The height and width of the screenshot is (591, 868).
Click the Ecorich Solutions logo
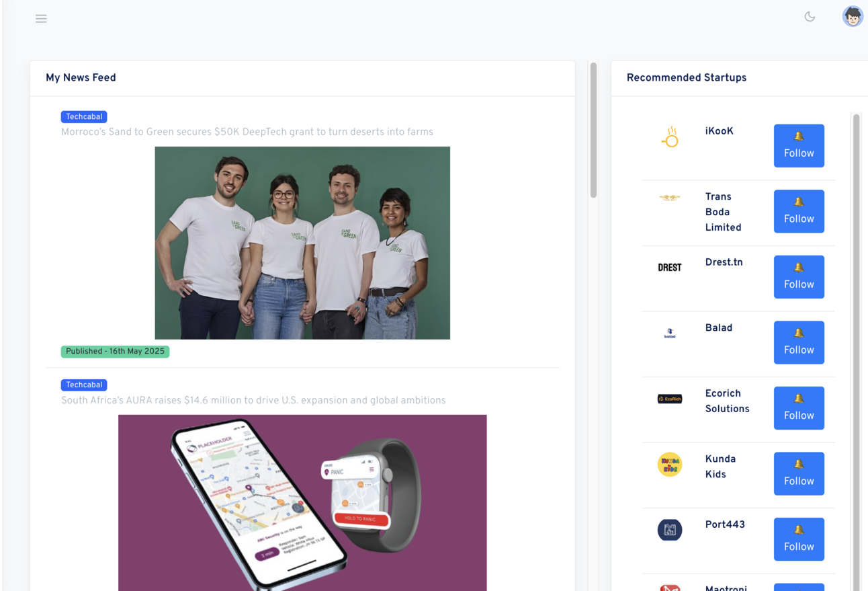coord(670,399)
